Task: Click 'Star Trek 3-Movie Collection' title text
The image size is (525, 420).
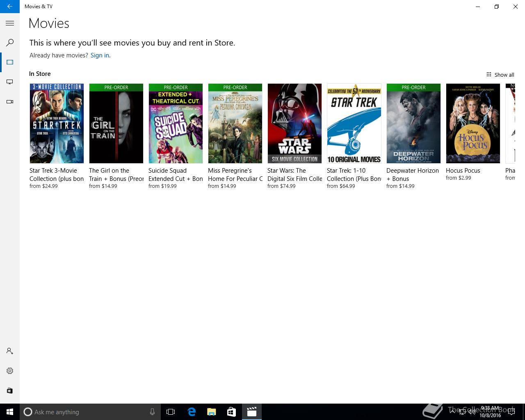Action: coord(57,175)
